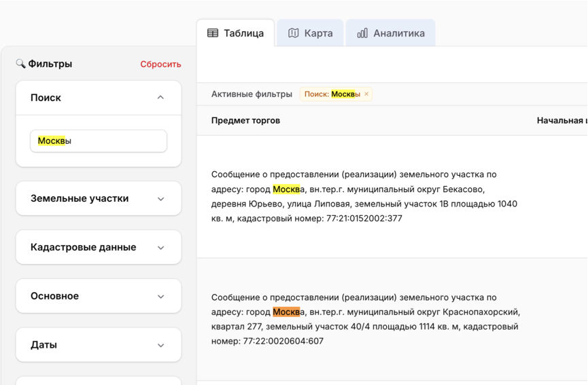Viewport: 588px width, 385px height.
Task: Open the Краснопахорский land plot listing row
Action: (364, 319)
